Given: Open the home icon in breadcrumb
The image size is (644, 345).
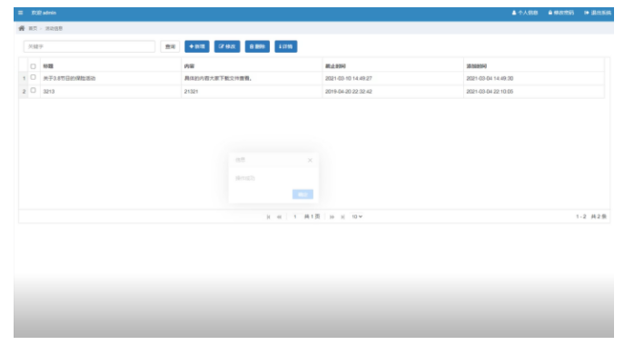Looking at the screenshot, I should click(22, 28).
